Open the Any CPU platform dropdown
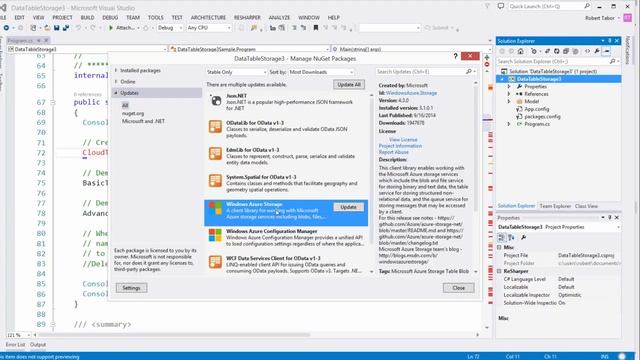The image size is (640, 360). pyautogui.click(x=209, y=28)
